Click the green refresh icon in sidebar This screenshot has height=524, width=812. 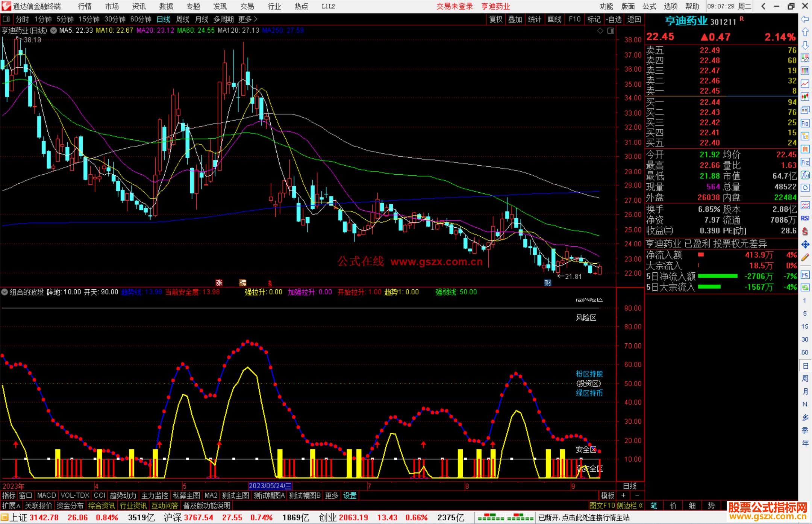(805, 287)
